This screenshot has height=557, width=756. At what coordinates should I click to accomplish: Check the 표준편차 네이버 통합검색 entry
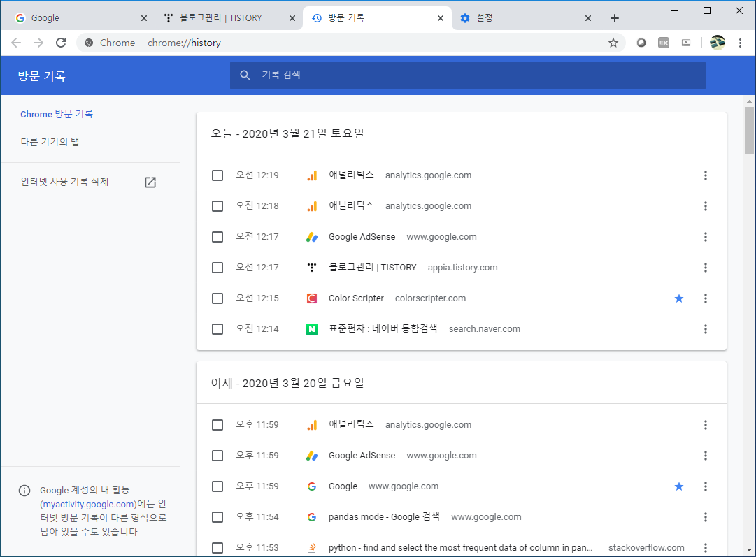[x=217, y=329]
